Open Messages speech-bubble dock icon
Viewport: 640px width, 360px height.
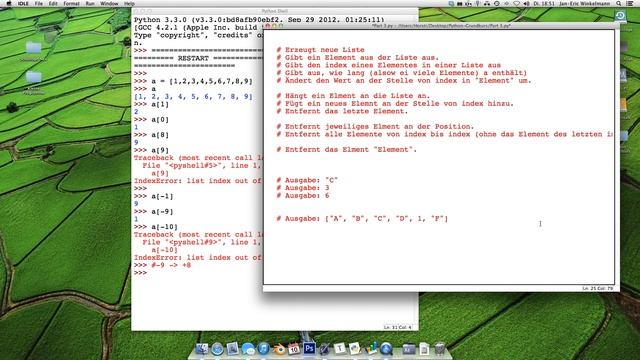248,349
